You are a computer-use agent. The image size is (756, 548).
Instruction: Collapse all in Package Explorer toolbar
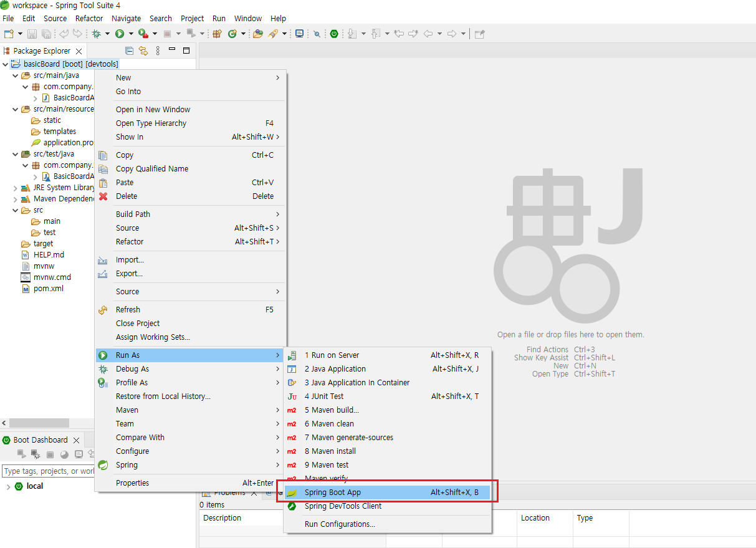point(129,50)
